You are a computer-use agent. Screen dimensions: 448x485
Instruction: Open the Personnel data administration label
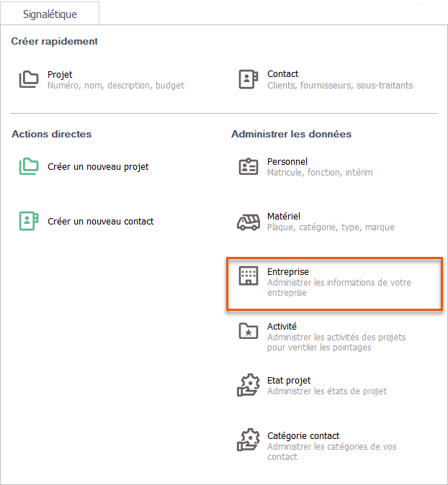(x=287, y=162)
